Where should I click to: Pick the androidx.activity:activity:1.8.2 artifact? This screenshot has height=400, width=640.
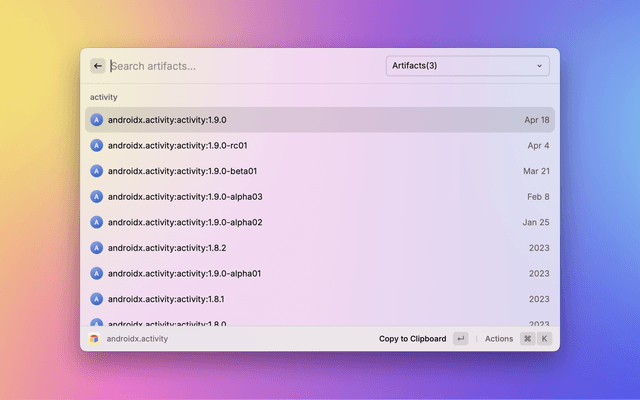pyautogui.click(x=320, y=248)
